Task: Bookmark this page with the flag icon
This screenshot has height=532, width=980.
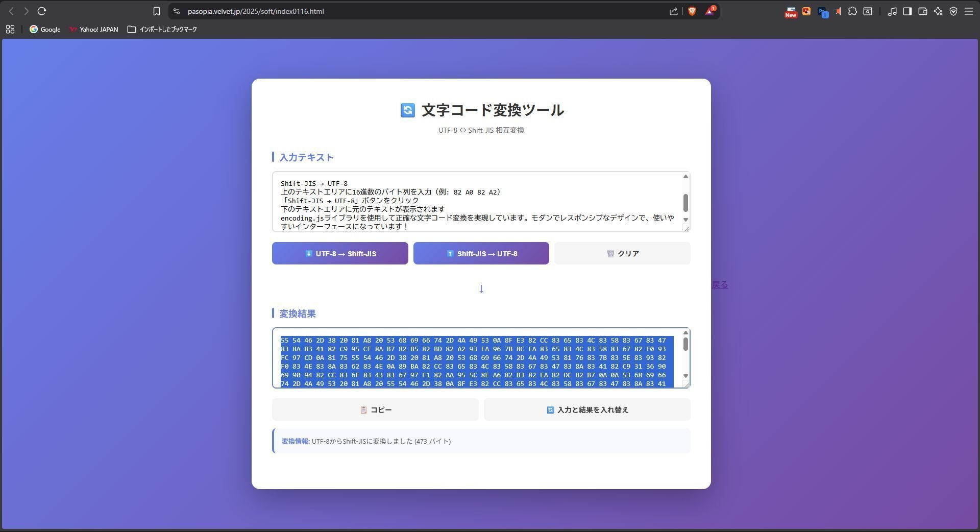Action: click(157, 11)
